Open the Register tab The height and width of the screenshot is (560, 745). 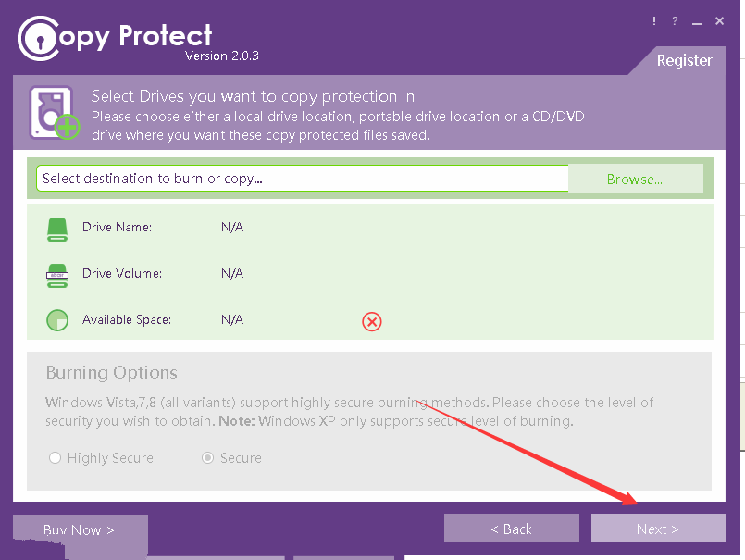coord(684,60)
